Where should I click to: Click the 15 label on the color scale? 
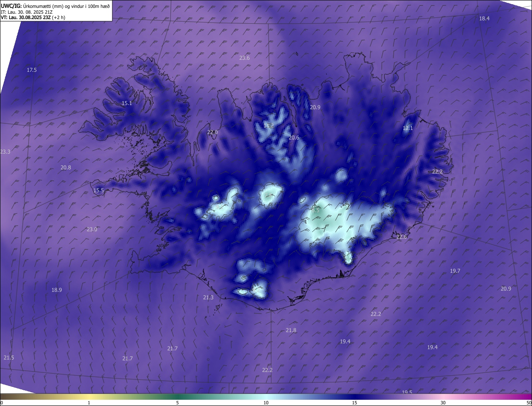click(x=355, y=403)
